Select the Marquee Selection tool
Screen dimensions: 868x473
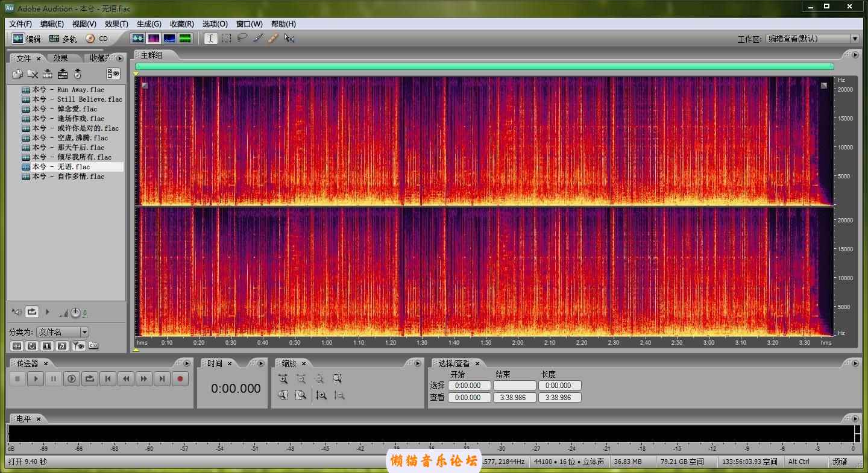[226, 38]
